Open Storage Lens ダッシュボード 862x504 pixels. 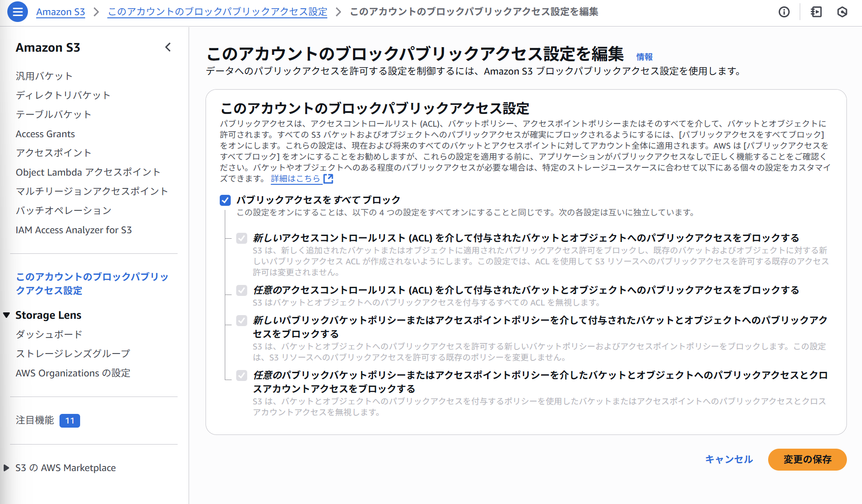(49, 334)
